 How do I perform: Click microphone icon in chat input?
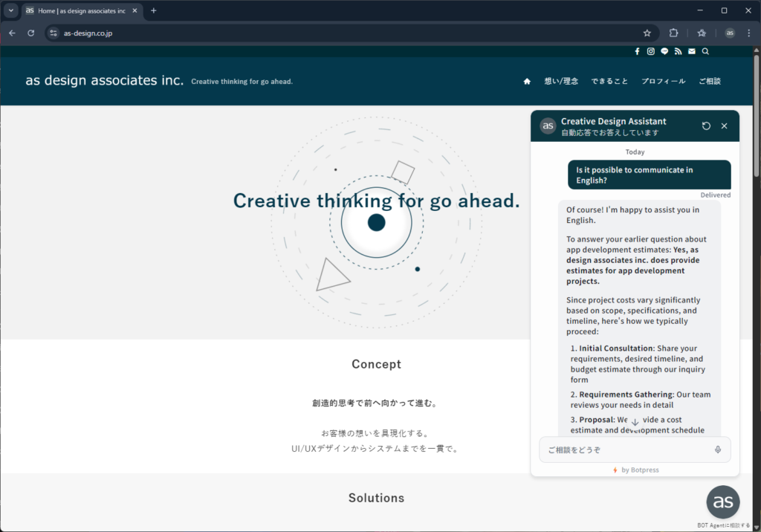(718, 450)
